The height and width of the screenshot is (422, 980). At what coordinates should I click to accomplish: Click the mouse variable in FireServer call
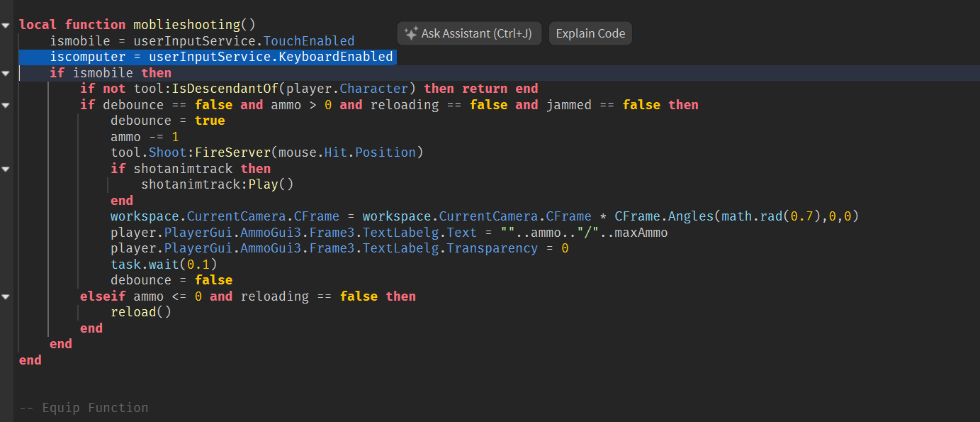[x=298, y=152]
